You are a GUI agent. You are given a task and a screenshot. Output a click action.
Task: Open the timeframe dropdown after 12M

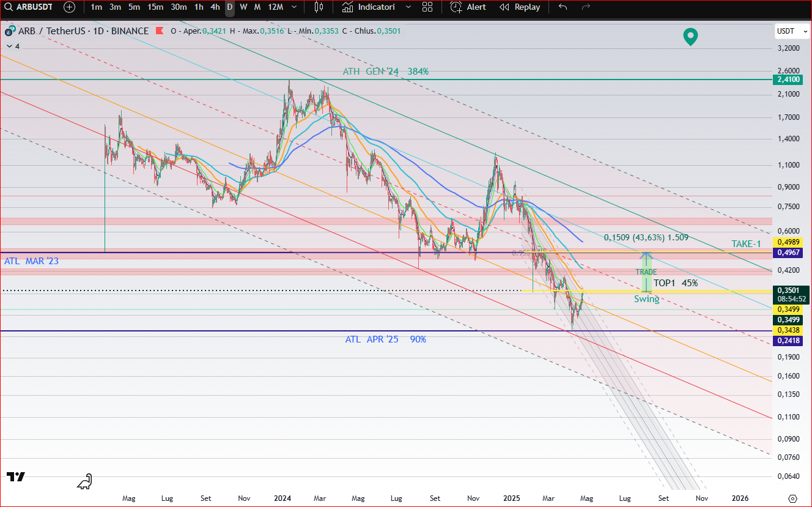point(295,7)
